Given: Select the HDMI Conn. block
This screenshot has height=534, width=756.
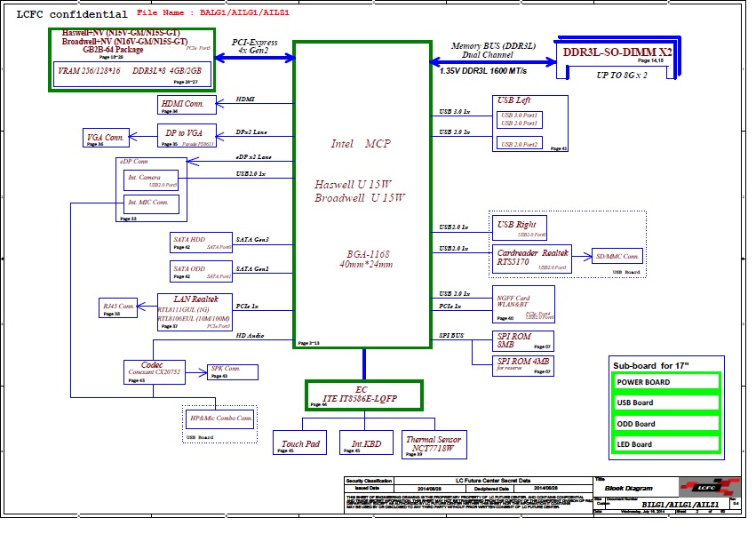Looking at the screenshot, I should click(x=187, y=105).
